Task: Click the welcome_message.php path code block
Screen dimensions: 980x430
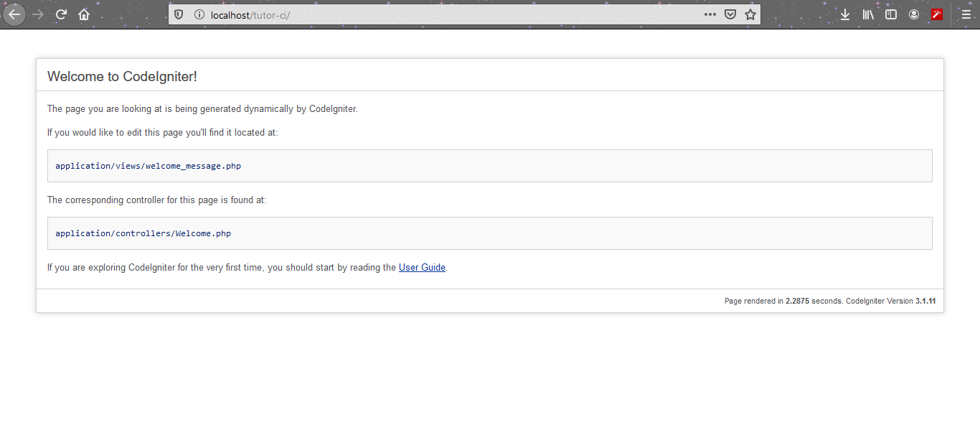Action: pos(490,166)
